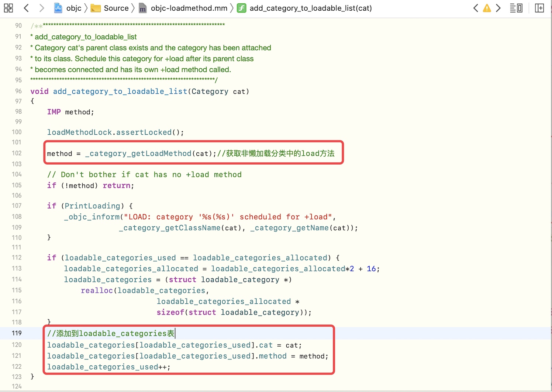Click loadable_categories_used == condition line
The width and height of the screenshot is (552, 392).
pos(193,258)
